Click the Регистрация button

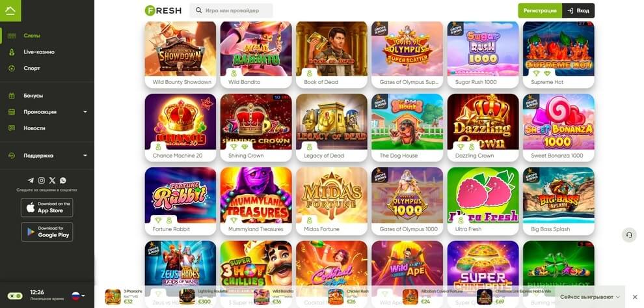pos(540,10)
